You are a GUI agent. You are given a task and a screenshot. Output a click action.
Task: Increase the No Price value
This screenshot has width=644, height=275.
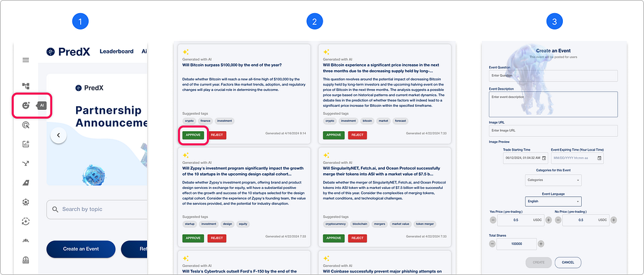pos(614,220)
